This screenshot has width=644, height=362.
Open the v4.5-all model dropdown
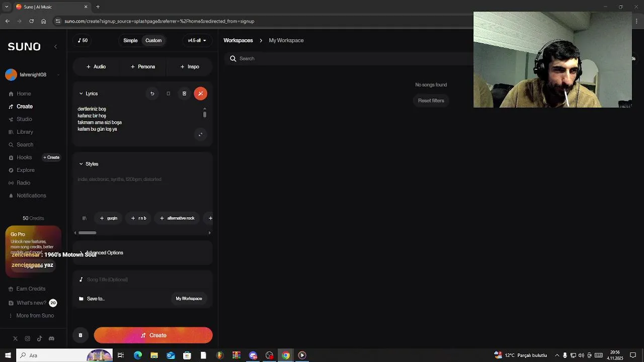197,40
